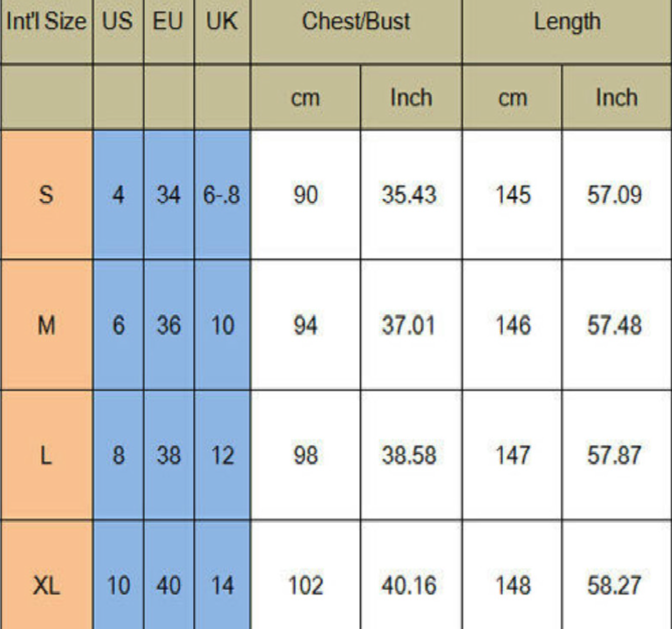
Task: Select the 94 cm chest value
Action: point(305,325)
